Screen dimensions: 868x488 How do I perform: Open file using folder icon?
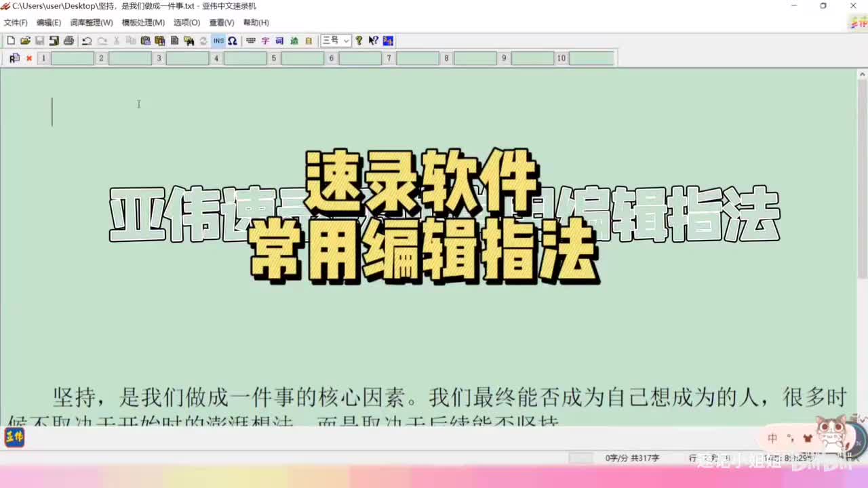(25, 41)
